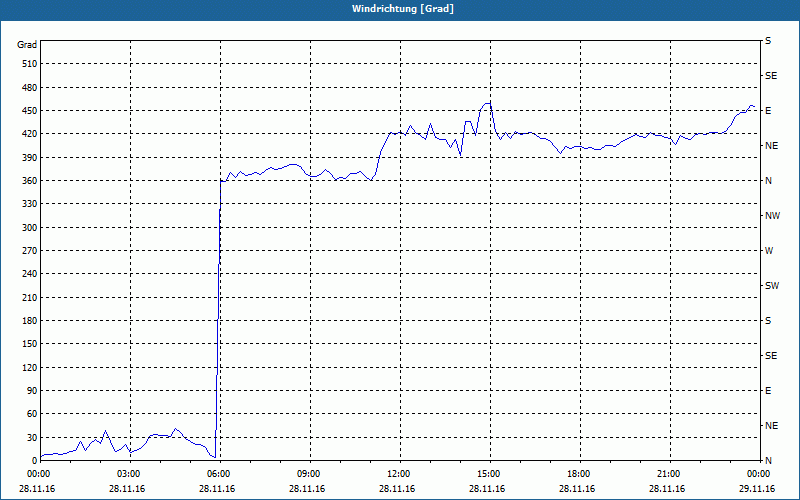This screenshot has height=500, width=800.
Task: Select the 06:00 time axis label
Action: tap(220, 473)
